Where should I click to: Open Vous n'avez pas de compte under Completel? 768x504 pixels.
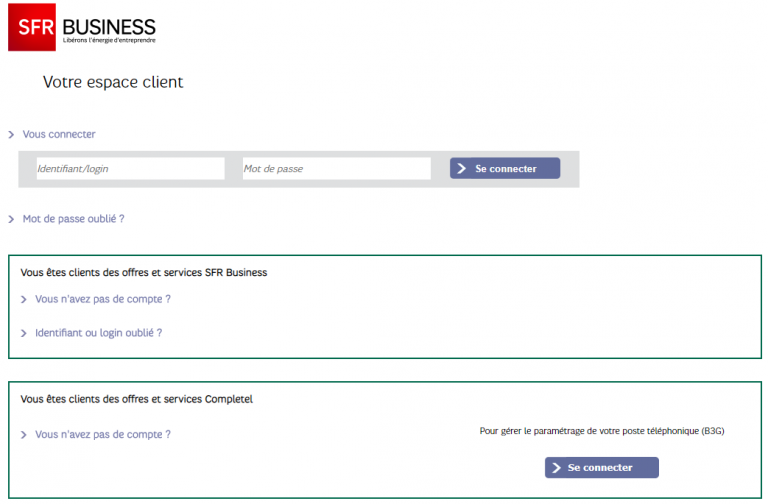click(103, 434)
